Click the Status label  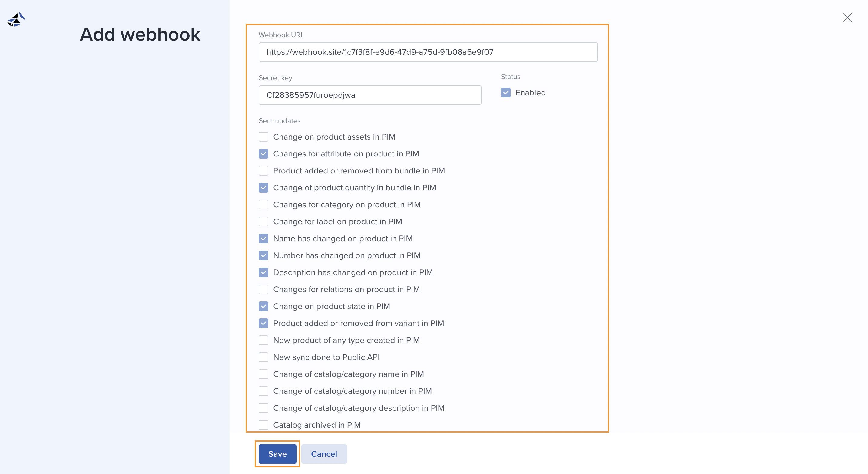[x=511, y=77]
